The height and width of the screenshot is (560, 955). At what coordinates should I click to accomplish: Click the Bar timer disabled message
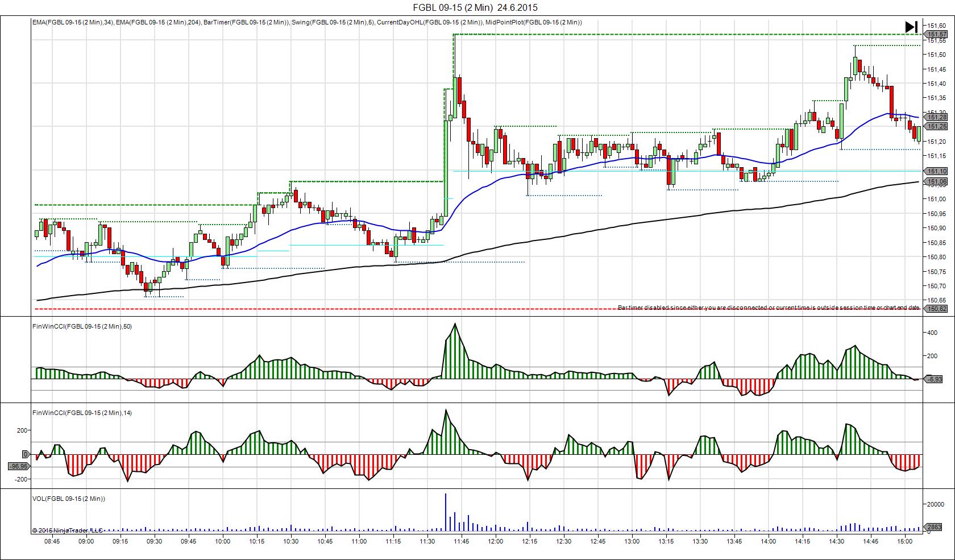click(769, 308)
